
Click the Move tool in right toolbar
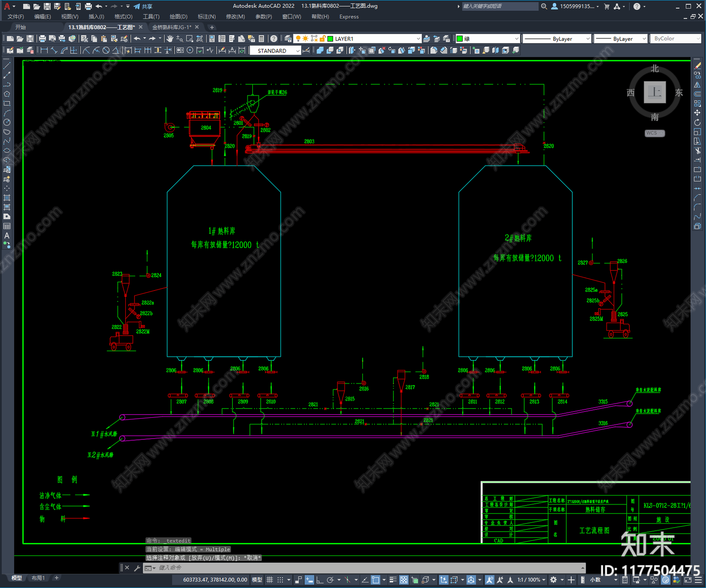coord(697,113)
